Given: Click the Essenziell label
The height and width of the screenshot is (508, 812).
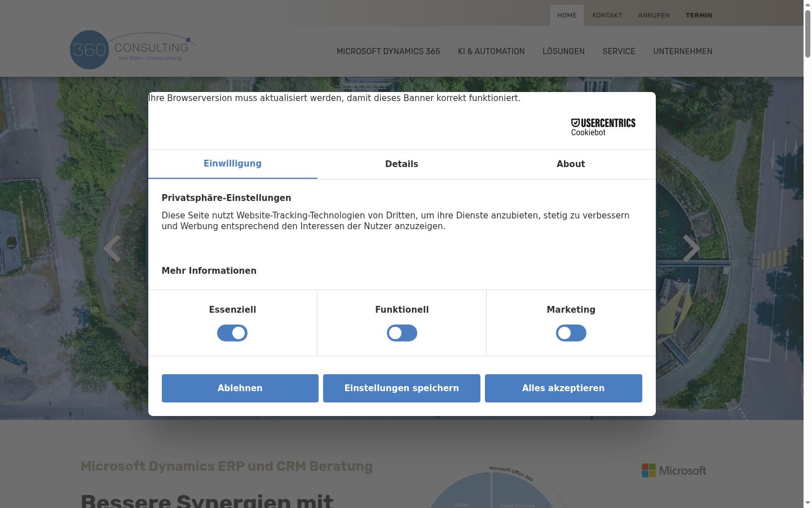Looking at the screenshot, I should [x=232, y=310].
